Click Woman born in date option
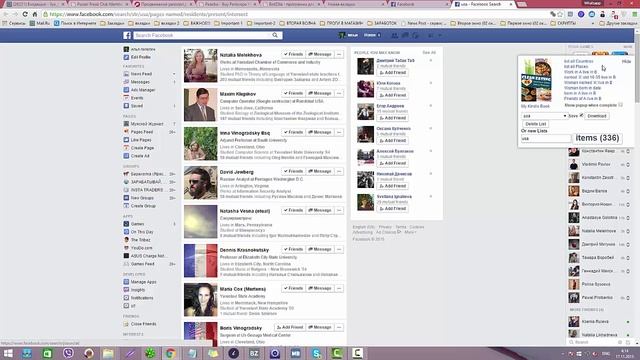The height and width of the screenshot is (360, 640). (582, 88)
